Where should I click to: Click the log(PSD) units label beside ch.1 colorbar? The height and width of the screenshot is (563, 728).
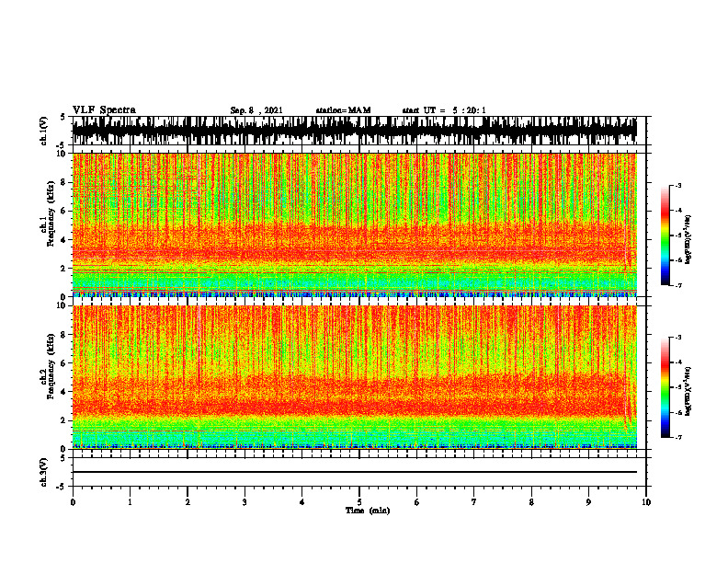(x=688, y=239)
